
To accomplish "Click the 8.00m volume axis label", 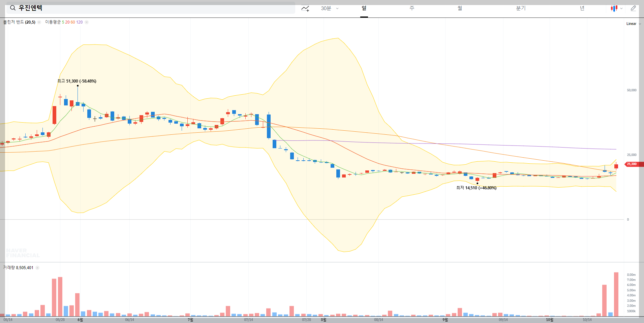I will click(x=631, y=275).
